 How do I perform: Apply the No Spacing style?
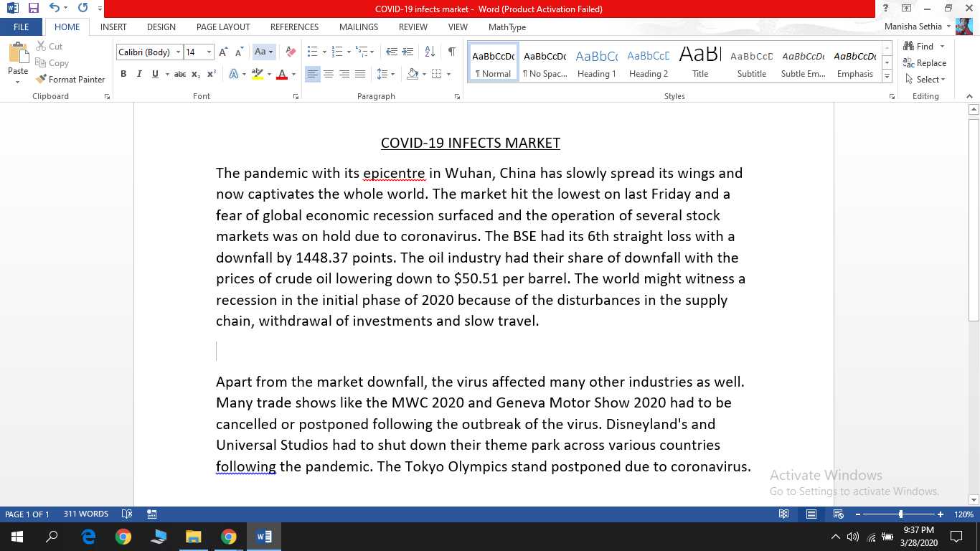pyautogui.click(x=545, y=63)
